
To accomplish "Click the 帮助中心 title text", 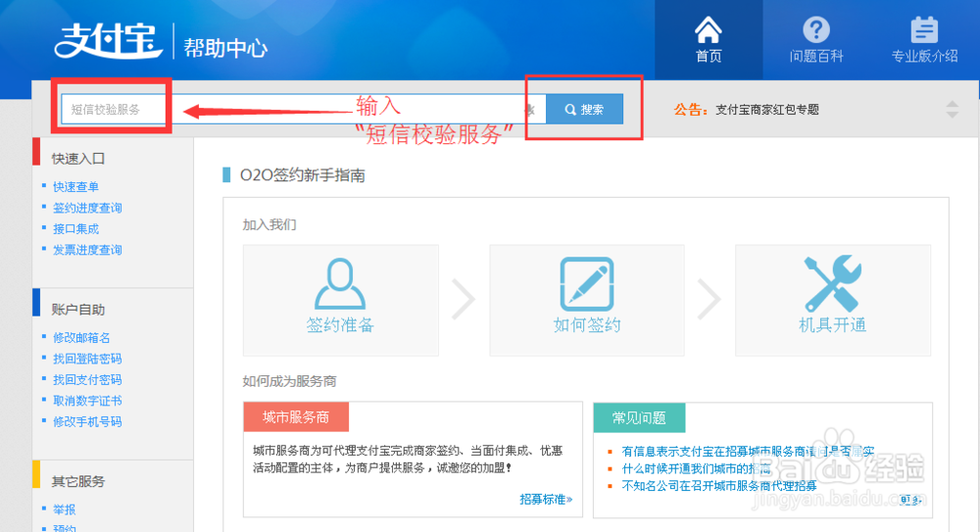I will 225,47.
